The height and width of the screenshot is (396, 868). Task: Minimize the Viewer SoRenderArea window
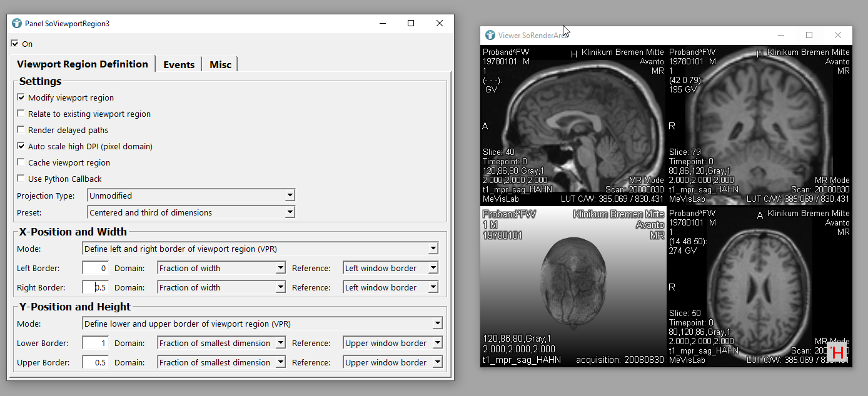[x=780, y=36]
